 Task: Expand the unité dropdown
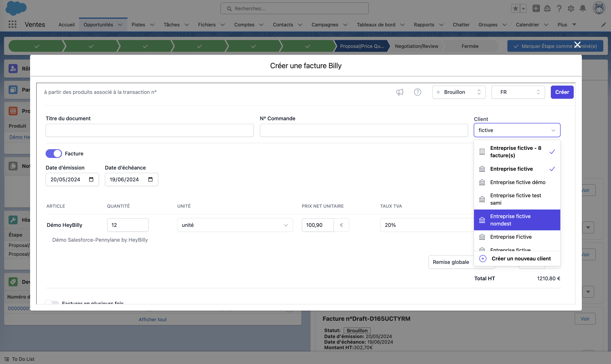click(x=235, y=225)
